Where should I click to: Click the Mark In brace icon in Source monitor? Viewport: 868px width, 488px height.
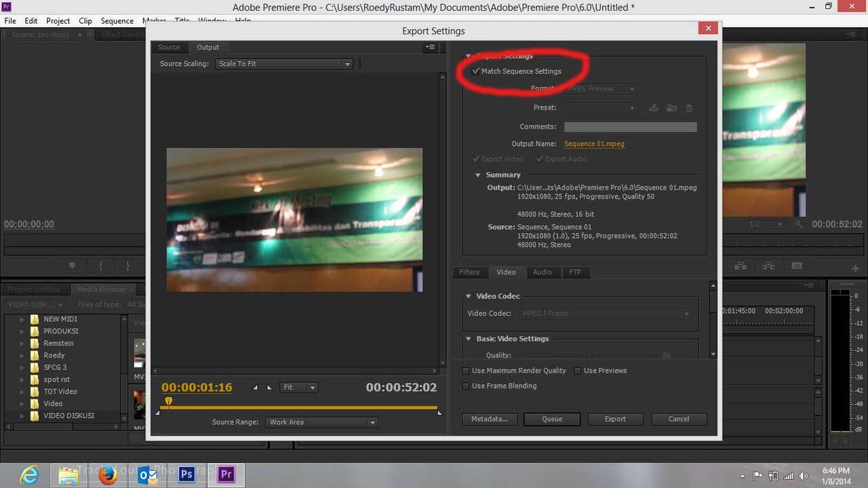(100, 266)
